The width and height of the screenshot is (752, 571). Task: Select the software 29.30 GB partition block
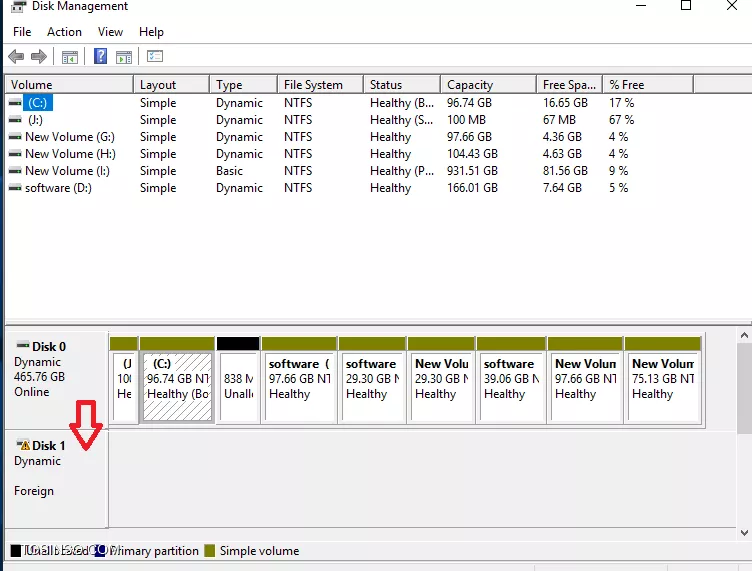pyautogui.click(x=372, y=380)
